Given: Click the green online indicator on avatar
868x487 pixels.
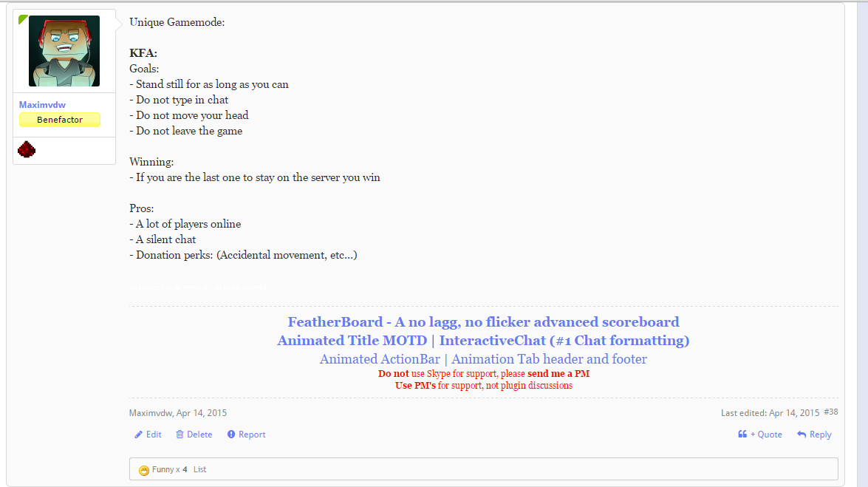Looking at the screenshot, I should coord(22,19).
